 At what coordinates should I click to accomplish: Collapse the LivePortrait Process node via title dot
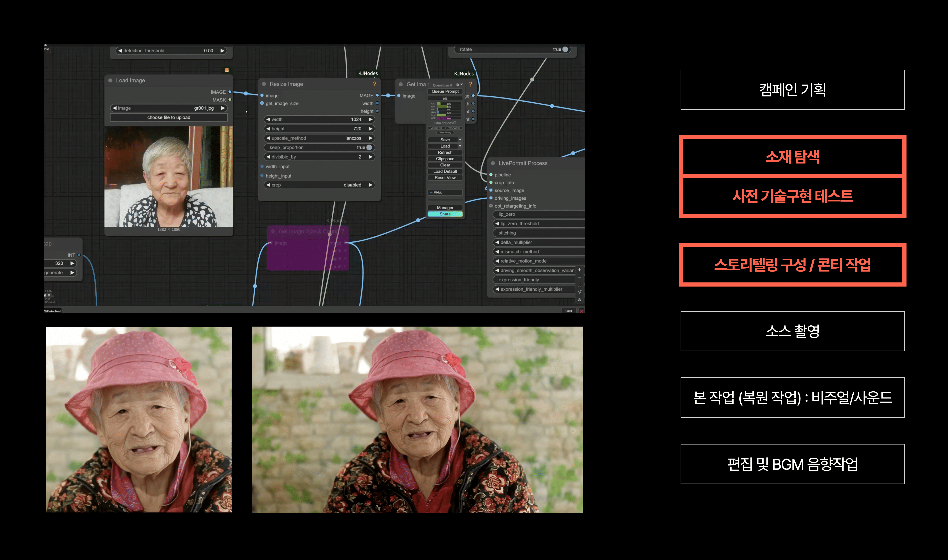493,163
